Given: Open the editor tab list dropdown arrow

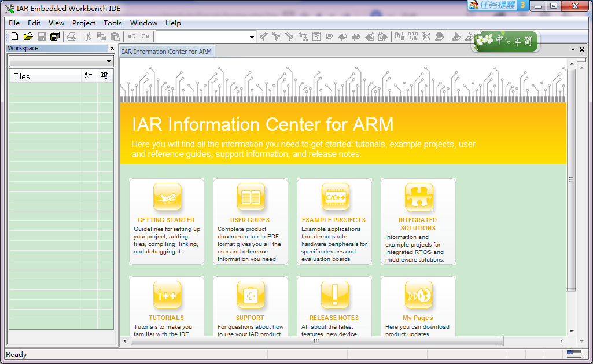Looking at the screenshot, I should (x=573, y=50).
